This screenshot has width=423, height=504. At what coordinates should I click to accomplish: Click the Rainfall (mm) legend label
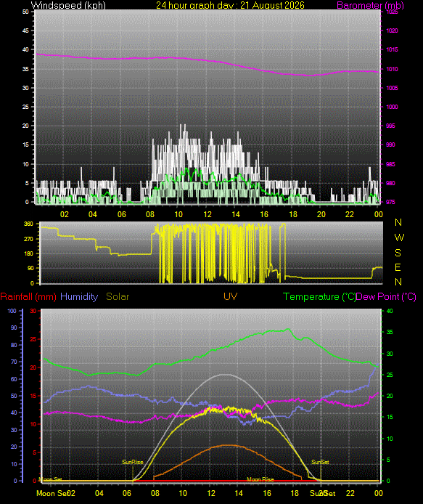(x=28, y=296)
